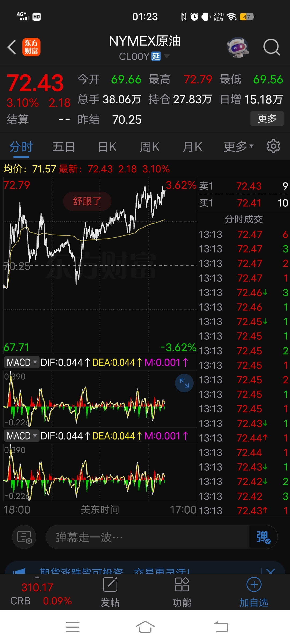Open the second MACD indicator dropdown
The image size is (290, 644).
coord(21,436)
